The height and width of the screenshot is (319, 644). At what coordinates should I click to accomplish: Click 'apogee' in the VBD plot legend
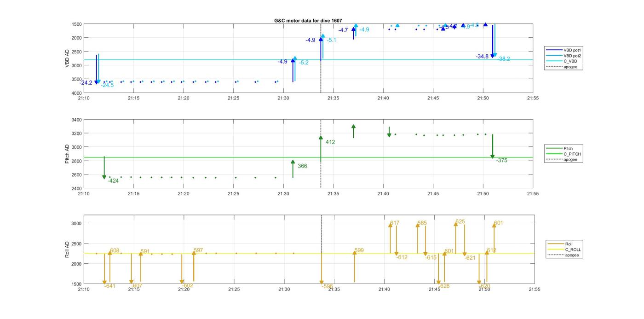point(570,67)
